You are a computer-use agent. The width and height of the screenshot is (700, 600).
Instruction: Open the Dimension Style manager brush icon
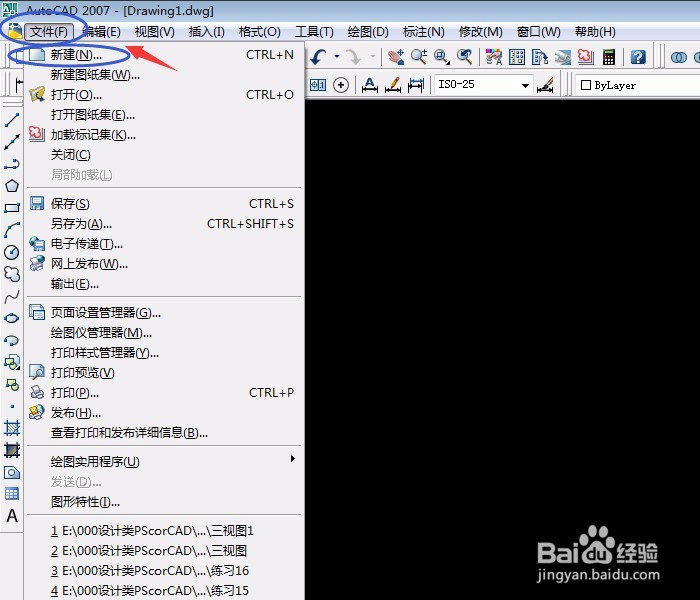[546, 85]
